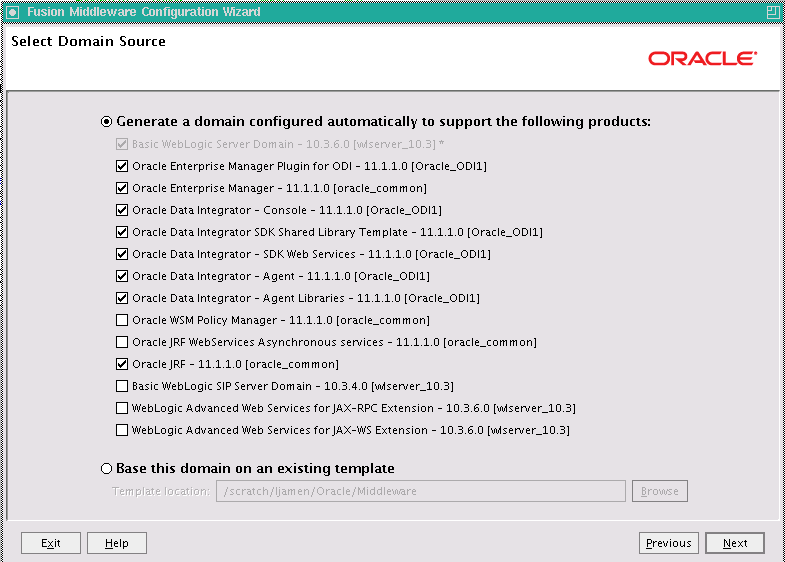785x562 pixels.
Task: Click the Template location label
Action: pyautogui.click(x=161, y=491)
